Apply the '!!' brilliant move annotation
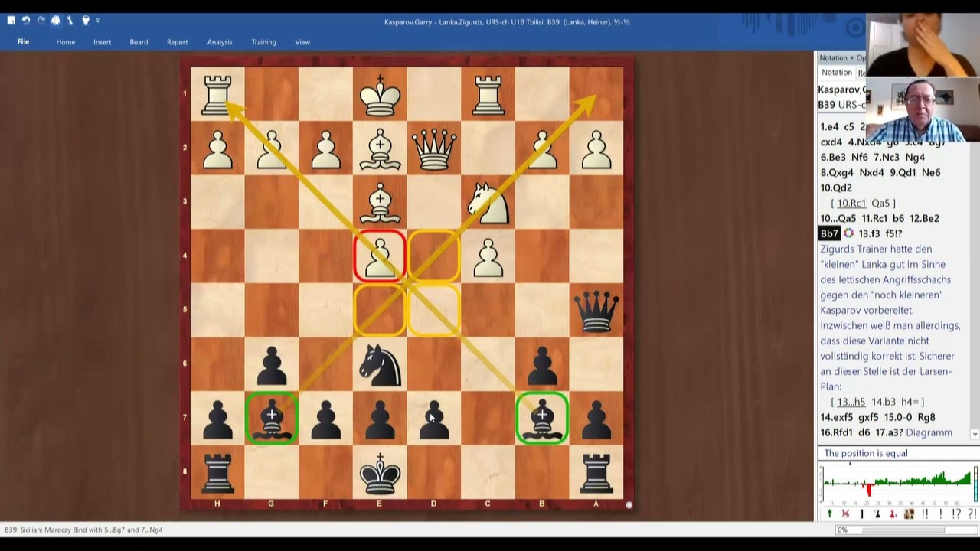The height and width of the screenshot is (551, 980). coord(925,514)
